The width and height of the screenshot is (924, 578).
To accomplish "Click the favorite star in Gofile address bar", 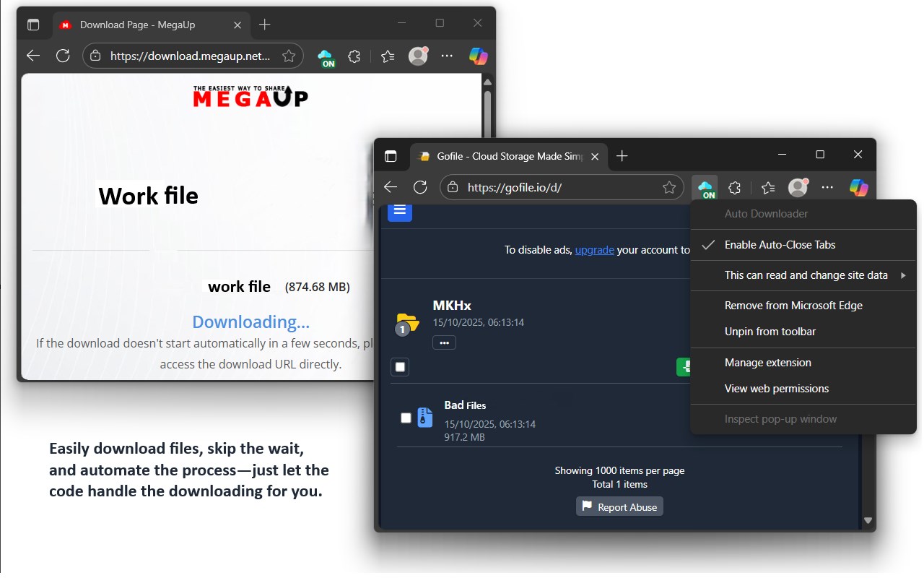I will [669, 187].
